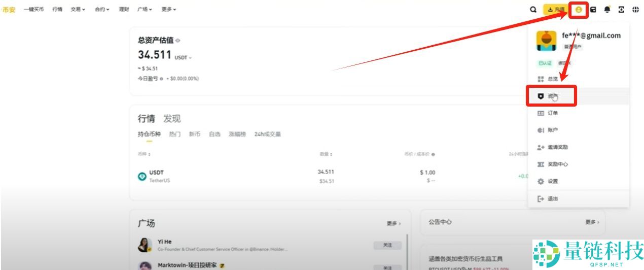Screen dimensions: 644x270
Task: Toggle the eye icon beside 总资产估值
Action: tap(178, 41)
